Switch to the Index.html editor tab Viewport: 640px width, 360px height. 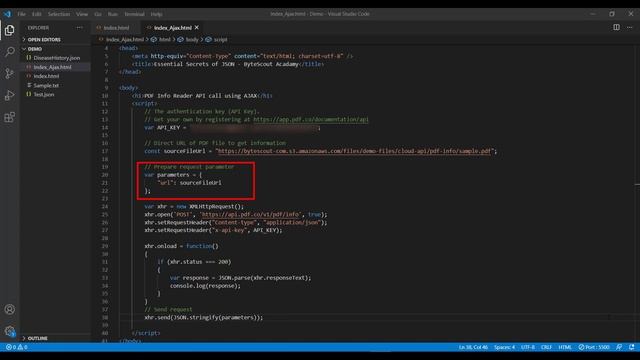click(x=116, y=28)
